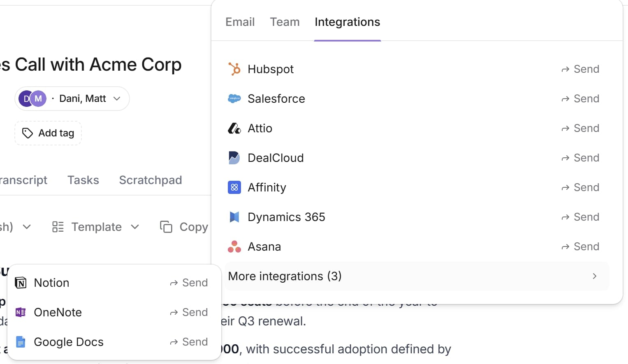
Task: Open the Tasks tab
Action: pos(83,180)
